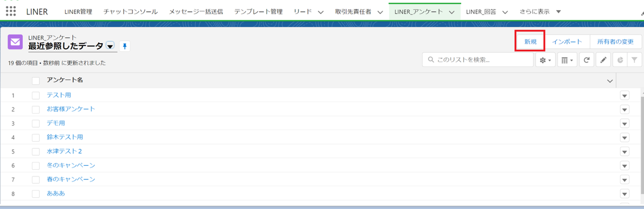
Task: Open the テンプレート管理 tab
Action: [259, 12]
